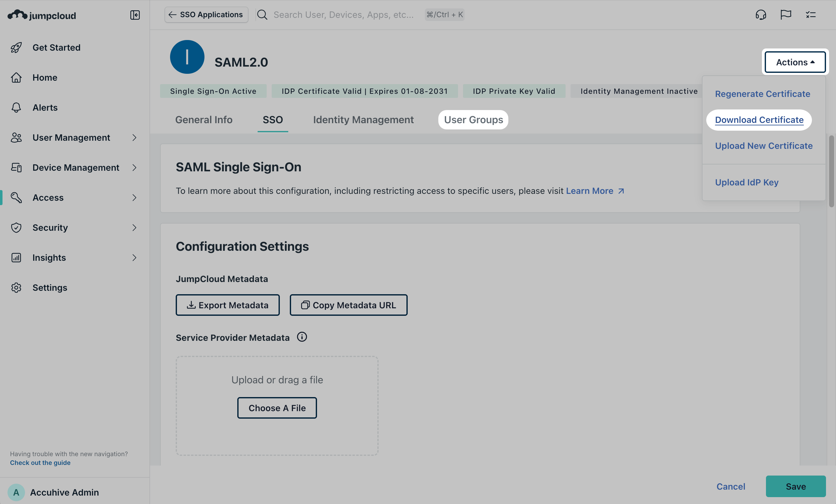Open the checklist icon in top bar

click(811, 15)
